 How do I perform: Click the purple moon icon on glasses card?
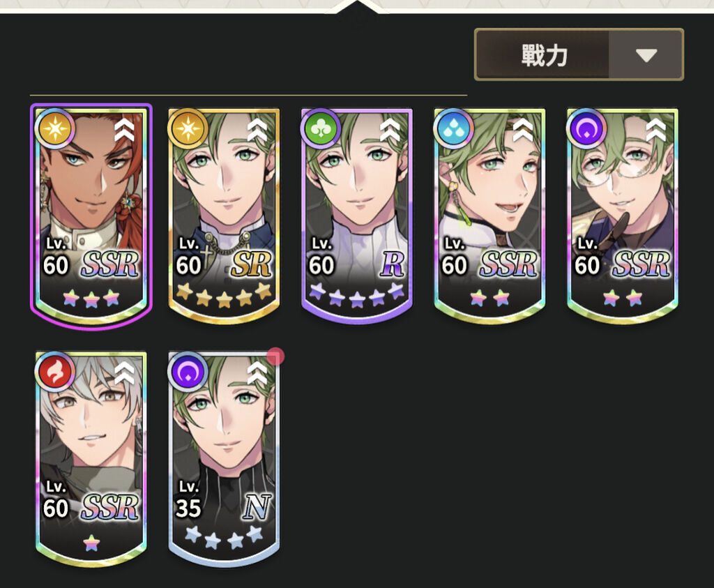tap(586, 129)
